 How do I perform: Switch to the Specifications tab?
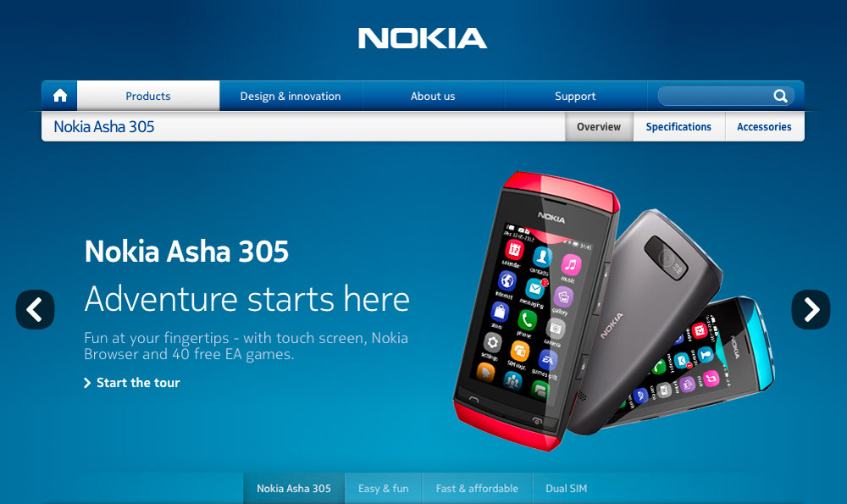[678, 126]
